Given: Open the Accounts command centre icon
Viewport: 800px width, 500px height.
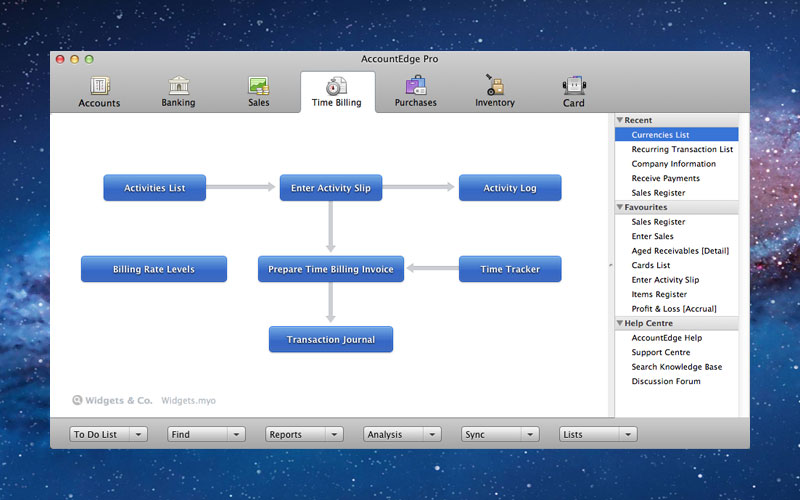Looking at the screenshot, I should pos(99,86).
